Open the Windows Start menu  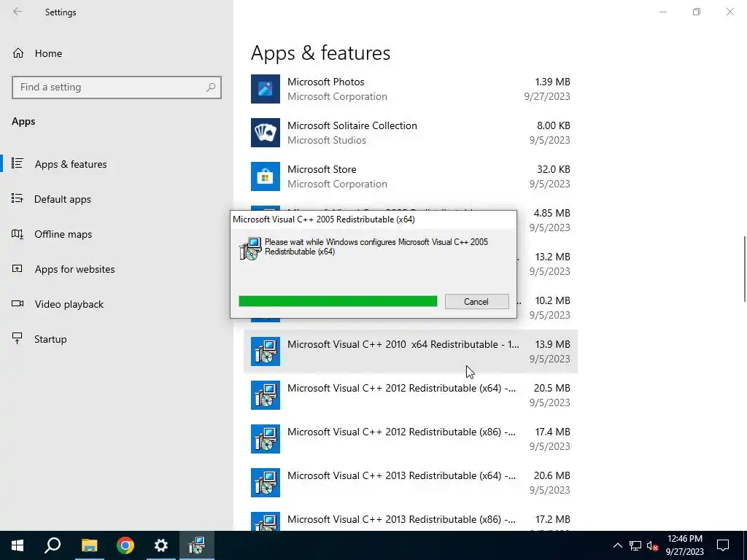pyautogui.click(x=18, y=545)
